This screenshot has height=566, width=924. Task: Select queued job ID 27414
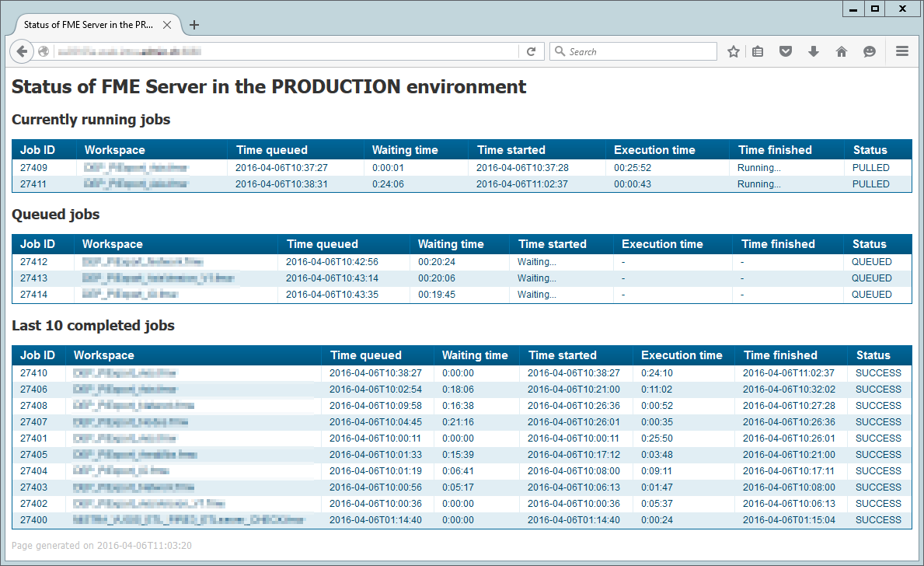[x=33, y=295]
